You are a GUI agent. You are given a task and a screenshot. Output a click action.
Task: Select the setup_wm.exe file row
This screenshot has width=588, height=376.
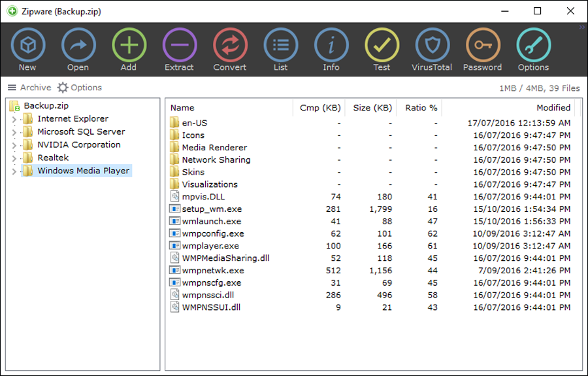(x=370, y=209)
